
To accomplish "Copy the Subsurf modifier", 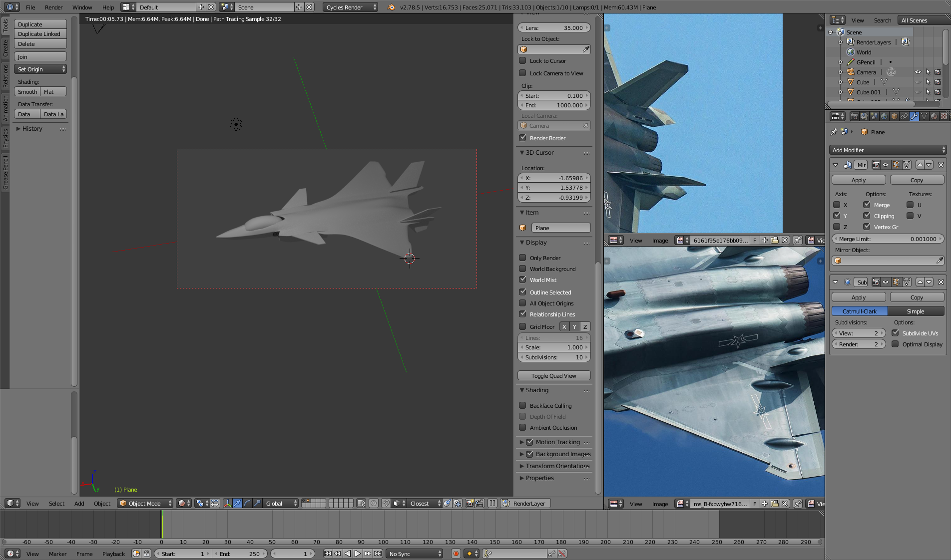I will [917, 297].
